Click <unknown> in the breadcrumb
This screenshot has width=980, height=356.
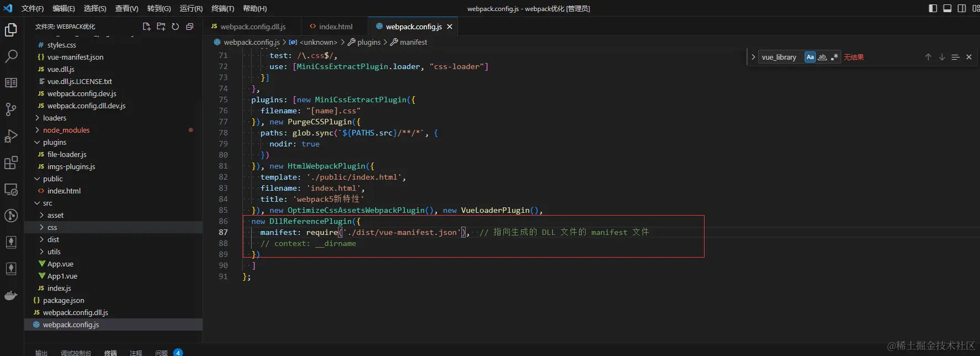point(318,42)
